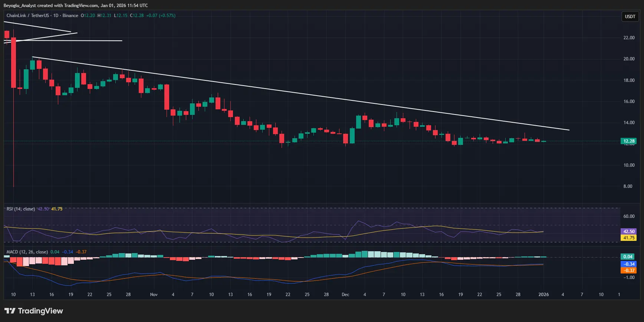Click the blue MACD tag -0.34
Image resolution: width=644 pixels, height=322 pixels.
pos(628,264)
